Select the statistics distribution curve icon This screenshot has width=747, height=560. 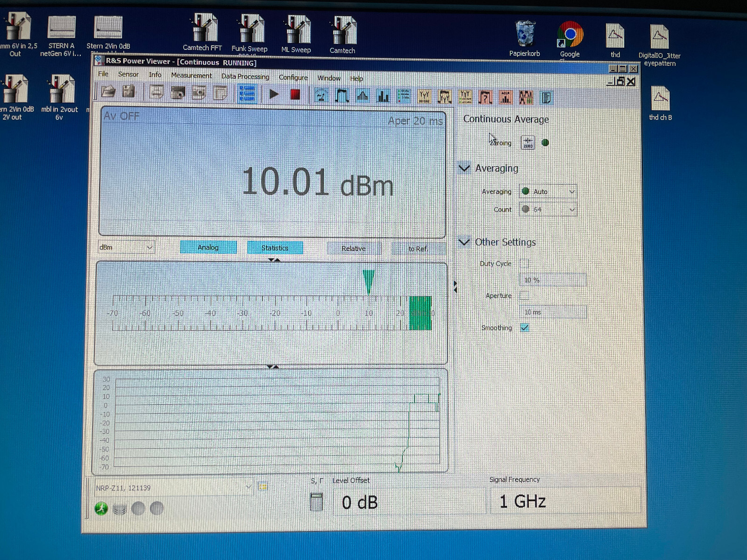tap(362, 96)
